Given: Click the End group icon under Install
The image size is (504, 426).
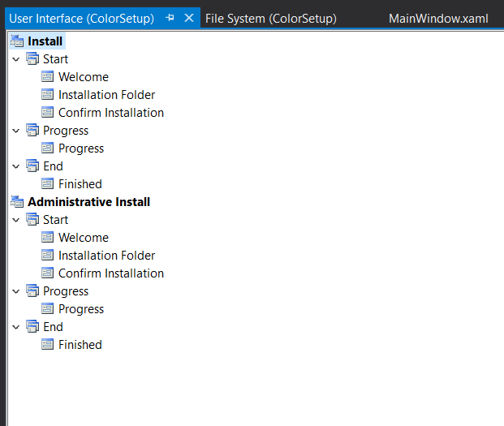Looking at the screenshot, I should coord(32,166).
